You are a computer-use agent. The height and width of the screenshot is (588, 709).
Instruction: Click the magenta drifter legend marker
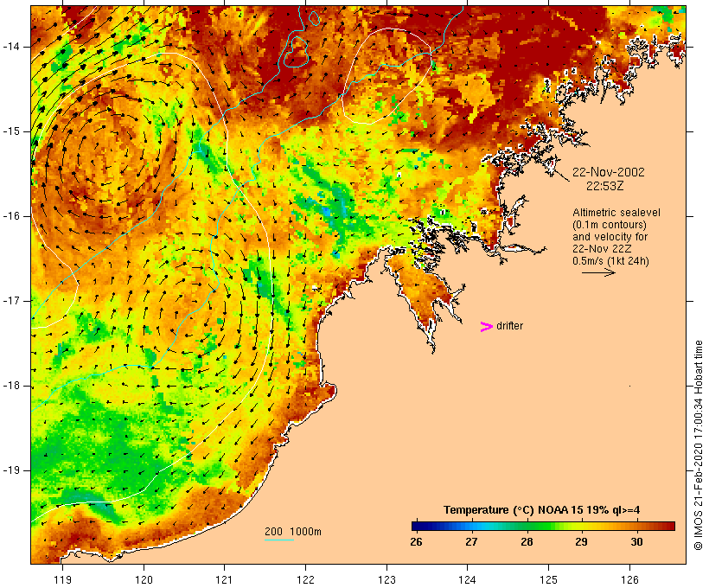click(x=486, y=327)
